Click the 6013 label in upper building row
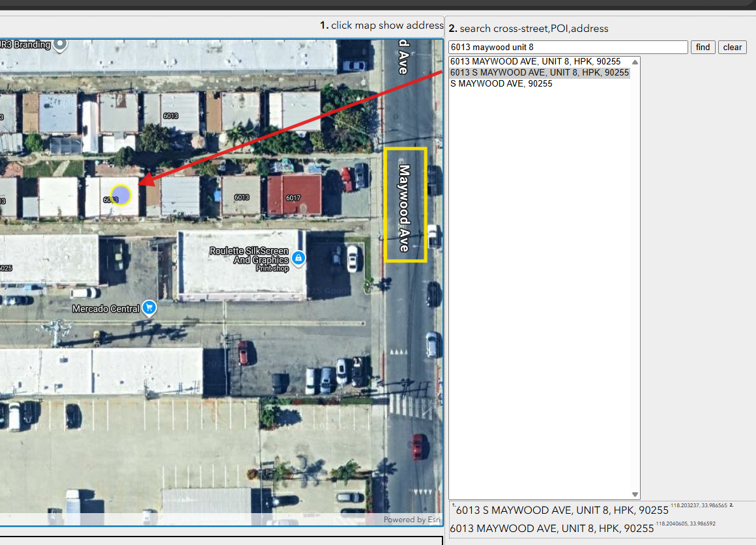756x545 pixels. (x=171, y=116)
